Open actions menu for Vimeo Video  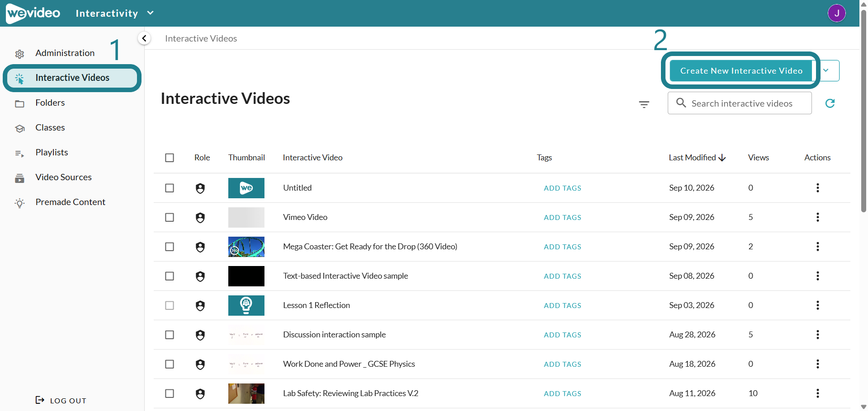(x=817, y=217)
